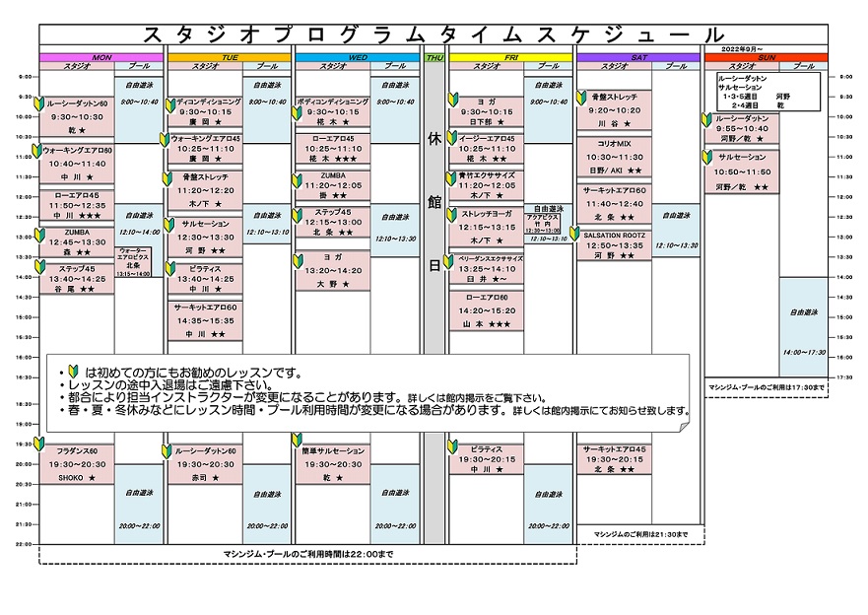Click the Monday ローエアロ45 11:50 class
Viewport: 868px width, 615px height.
[x=77, y=205]
